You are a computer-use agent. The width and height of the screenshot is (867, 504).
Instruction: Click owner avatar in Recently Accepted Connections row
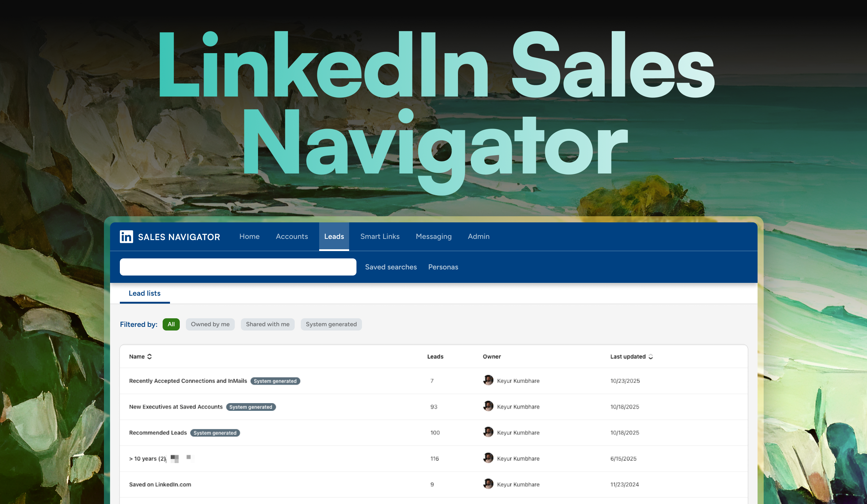(488, 380)
